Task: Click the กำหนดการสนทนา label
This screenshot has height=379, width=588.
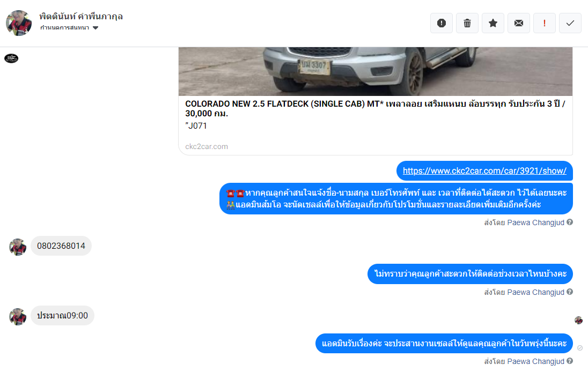Action: [x=64, y=28]
